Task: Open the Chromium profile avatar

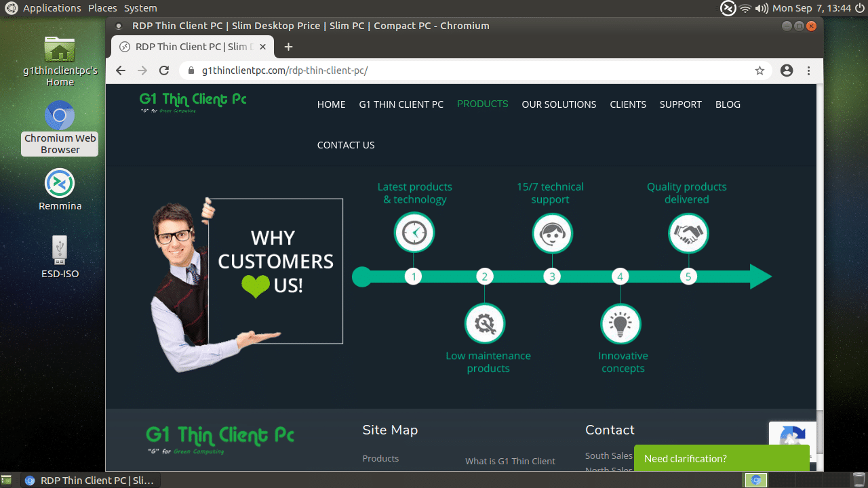Action: [787, 70]
